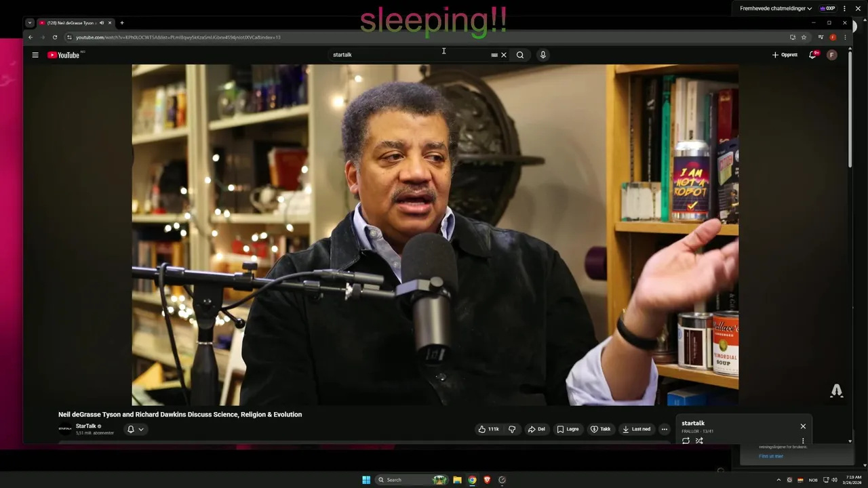Screen dimensions: 868x488
Task: Reload the YouTube page
Action: (x=55, y=37)
